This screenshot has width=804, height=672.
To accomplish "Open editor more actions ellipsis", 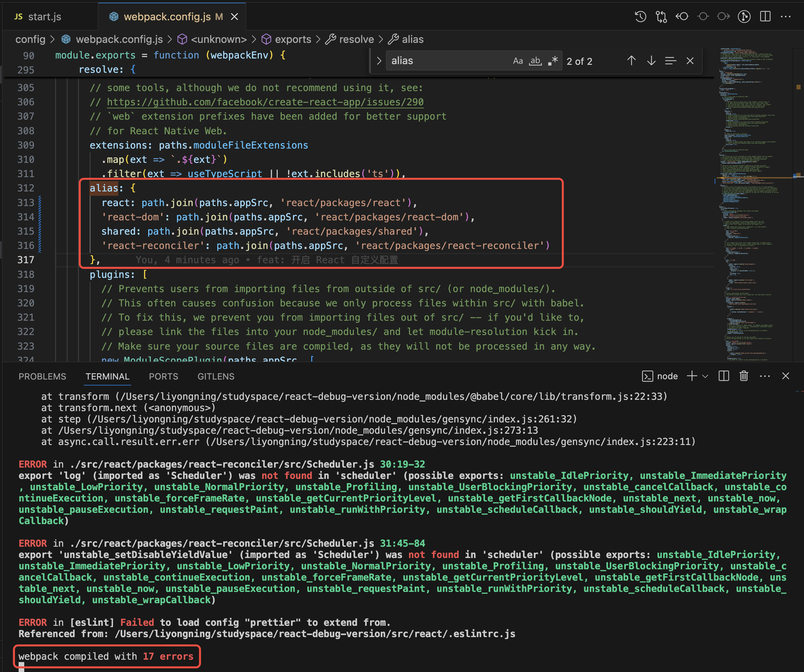I will [x=786, y=17].
